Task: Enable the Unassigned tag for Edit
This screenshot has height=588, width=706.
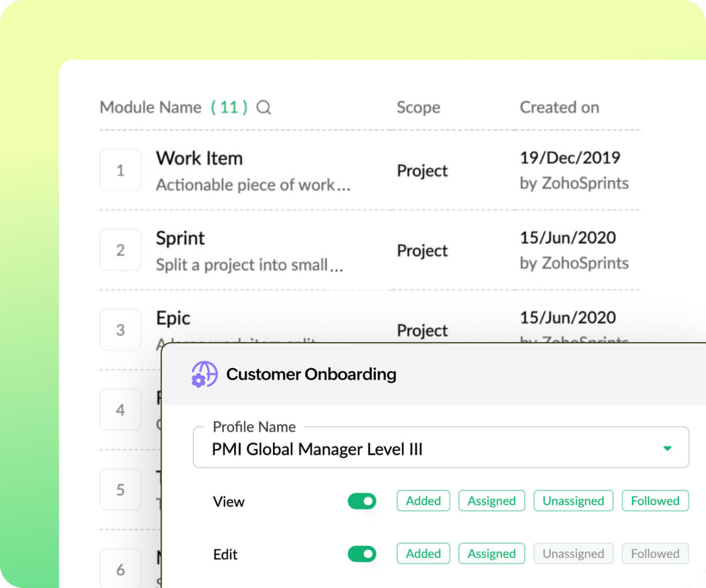Action: pyautogui.click(x=572, y=554)
